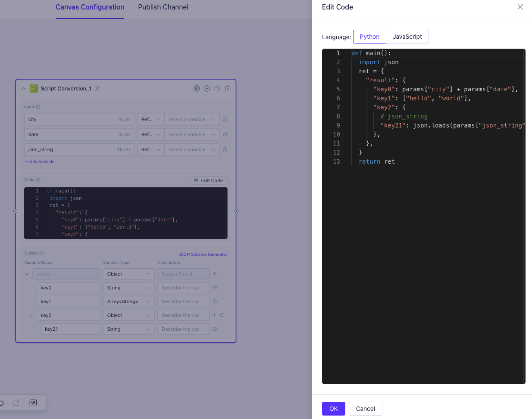532x419 pixels.
Task: Change the Array<String> type of key1
Action: coord(129,301)
